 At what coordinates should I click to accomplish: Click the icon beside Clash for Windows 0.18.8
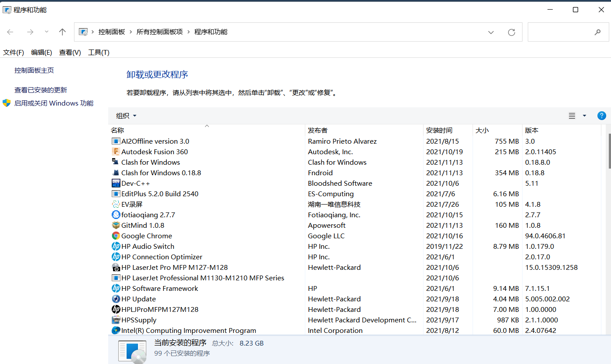(116, 173)
